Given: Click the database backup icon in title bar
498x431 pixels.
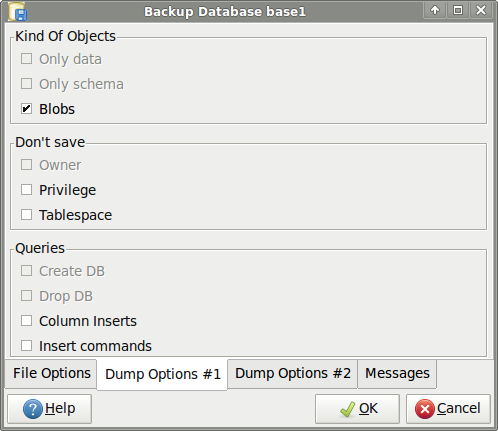Looking at the screenshot, I should pos(17,12).
